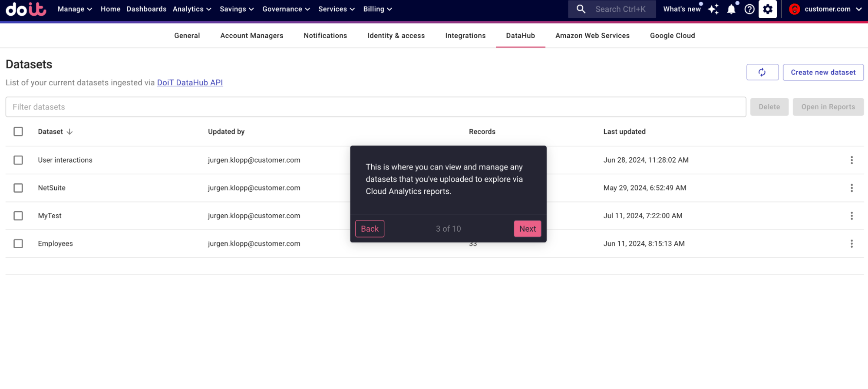
Task: Select the DataHub tab
Action: coord(521,36)
